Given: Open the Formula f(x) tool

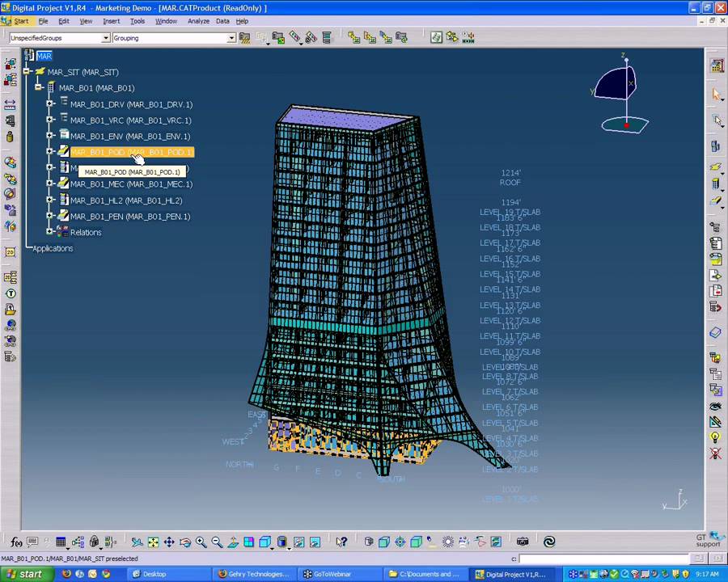Looking at the screenshot, I should click(x=16, y=542).
